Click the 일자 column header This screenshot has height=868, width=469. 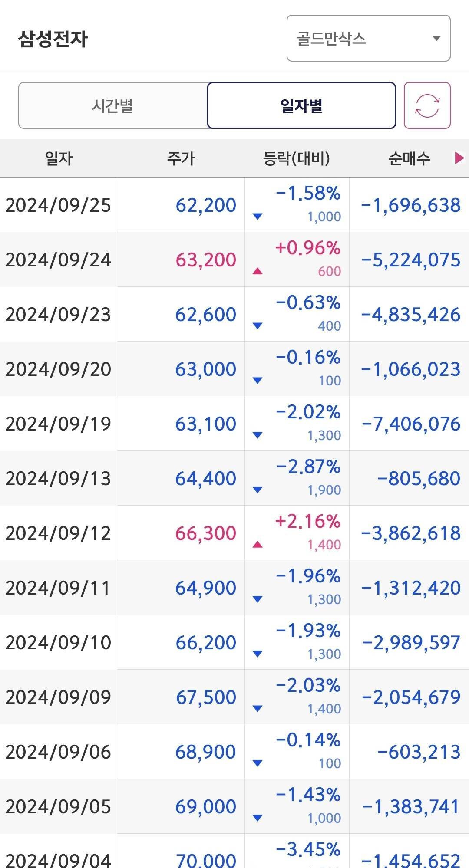[59, 158]
